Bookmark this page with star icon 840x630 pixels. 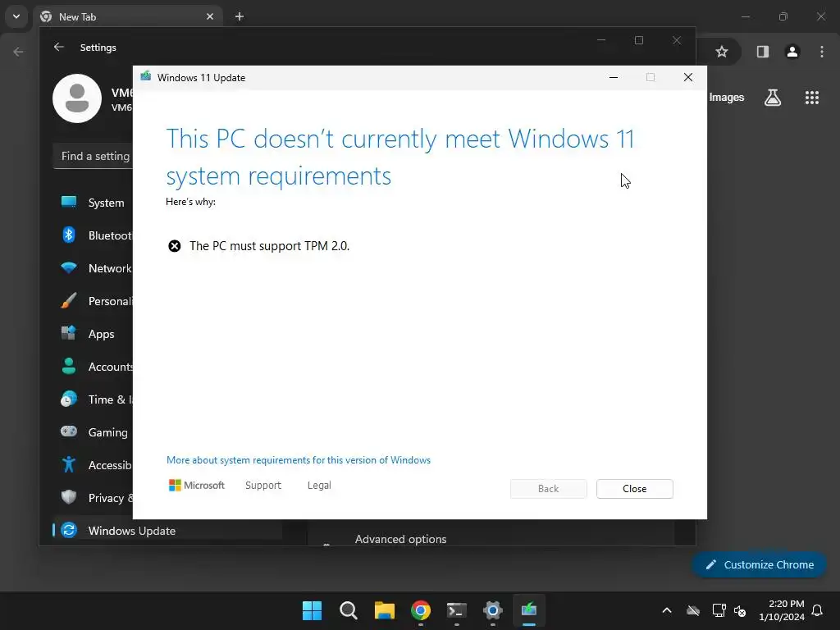coord(722,52)
